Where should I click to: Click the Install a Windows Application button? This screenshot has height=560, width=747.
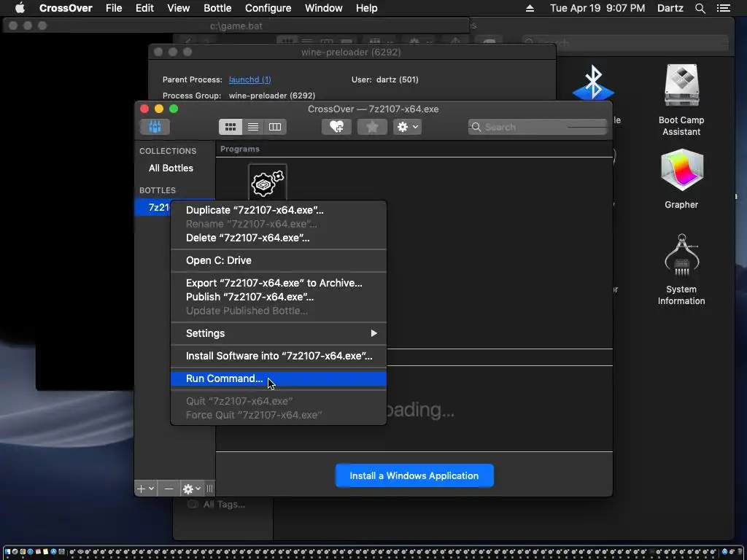[x=414, y=475]
